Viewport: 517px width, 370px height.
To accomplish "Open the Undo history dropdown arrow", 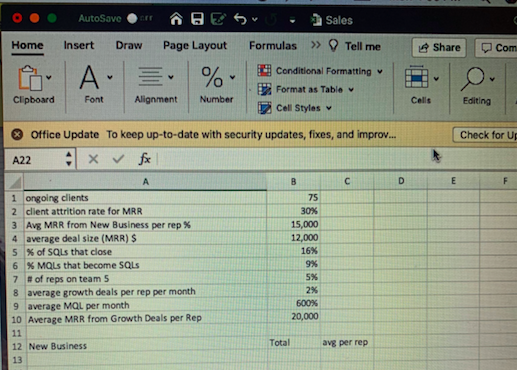I will tap(255, 20).
